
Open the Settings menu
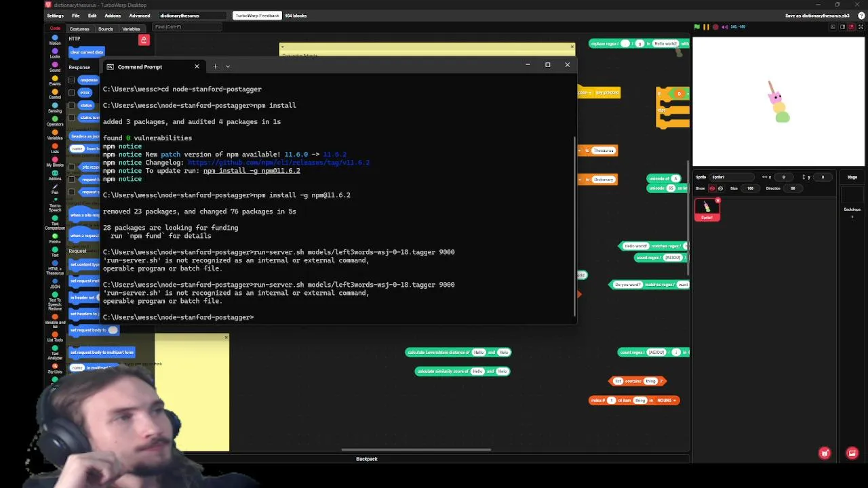point(55,16)
